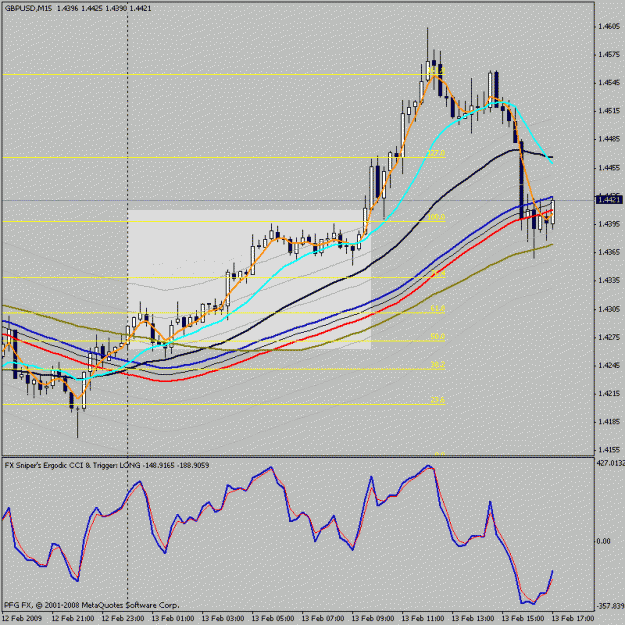Select the 100.0 Fibonacci level label
Screen dimensions: 625x625
pos(436,217)
